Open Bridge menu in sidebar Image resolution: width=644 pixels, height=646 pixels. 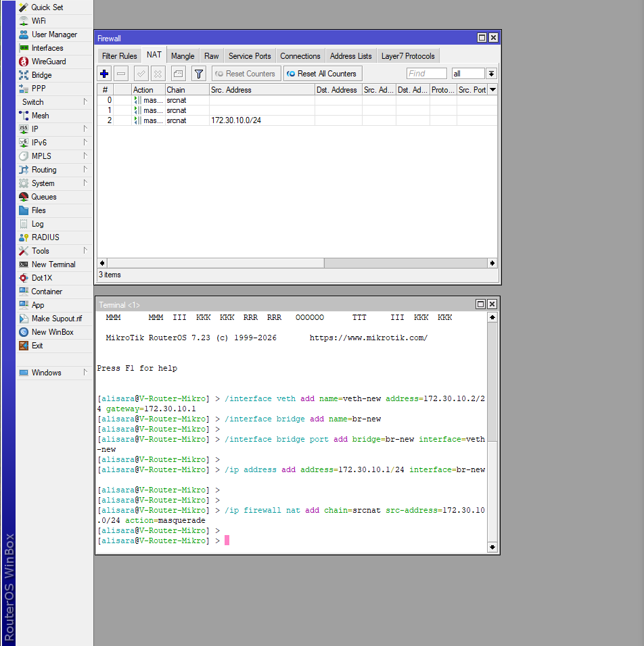54,75
